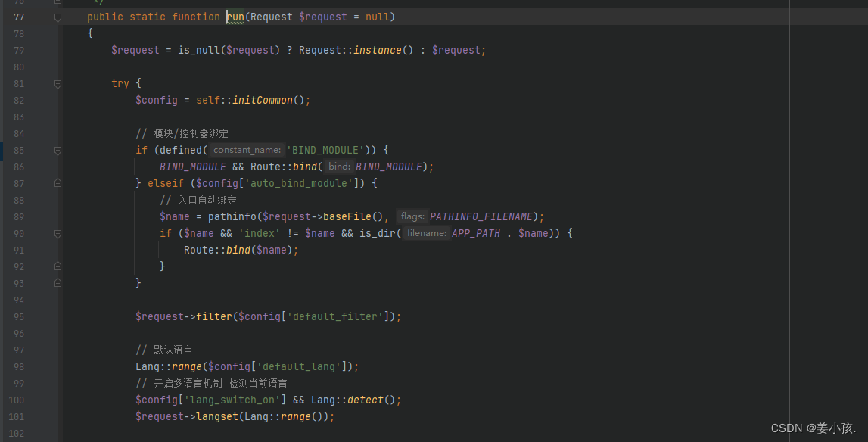Click line number 102 in the gutter
The width and height of the screenshot is (868, 442).
coord(16,433)
